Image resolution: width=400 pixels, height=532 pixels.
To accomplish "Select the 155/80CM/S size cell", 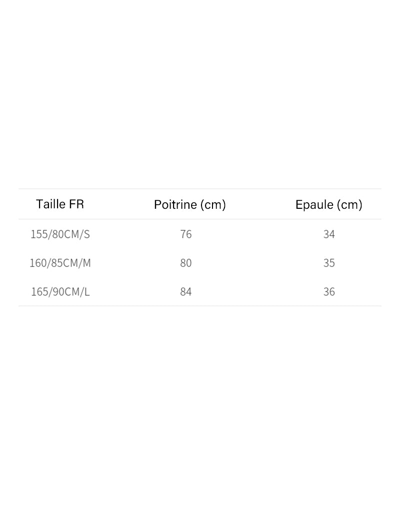I will (60, 234).
